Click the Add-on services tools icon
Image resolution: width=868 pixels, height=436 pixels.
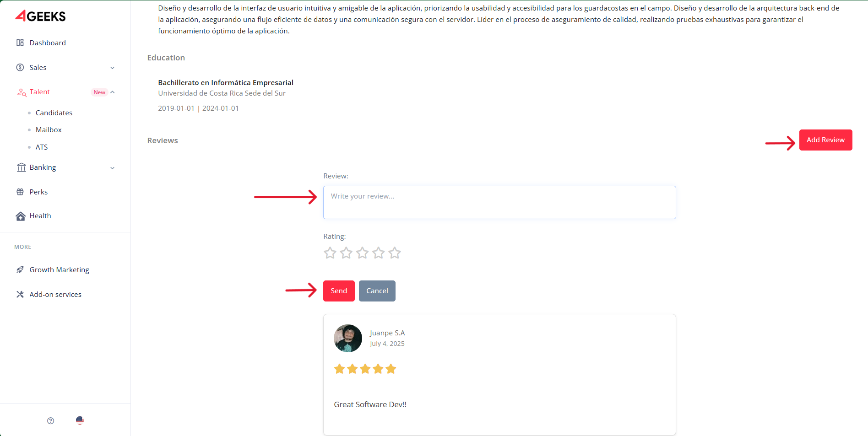click(20, 294)
